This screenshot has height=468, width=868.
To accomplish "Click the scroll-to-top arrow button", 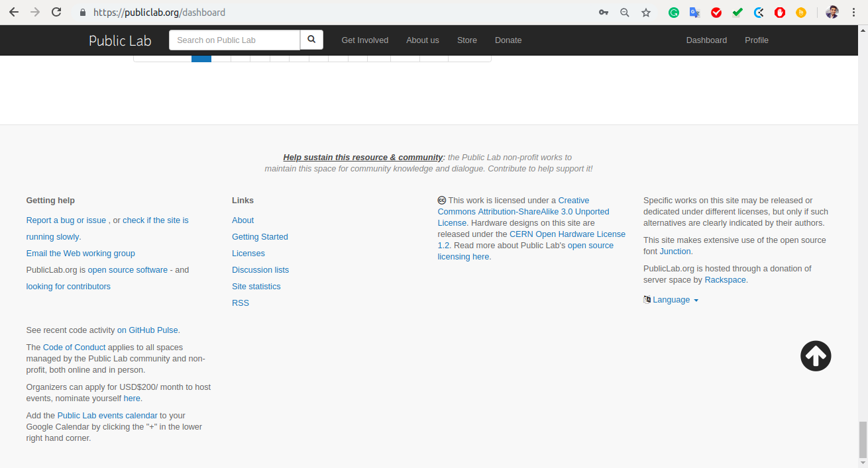I will click(816, 355).
